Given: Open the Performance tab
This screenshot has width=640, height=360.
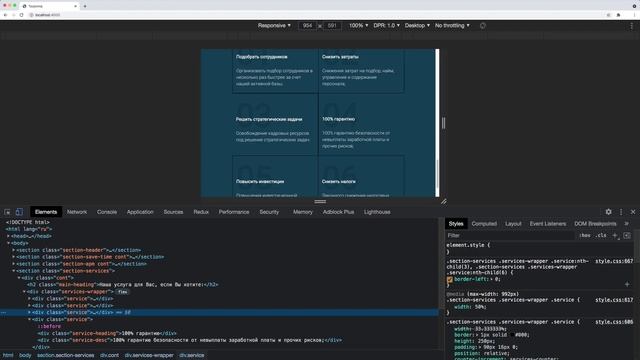Looking at the screenshot, I should pyautogui.click(x=234, y=212).
